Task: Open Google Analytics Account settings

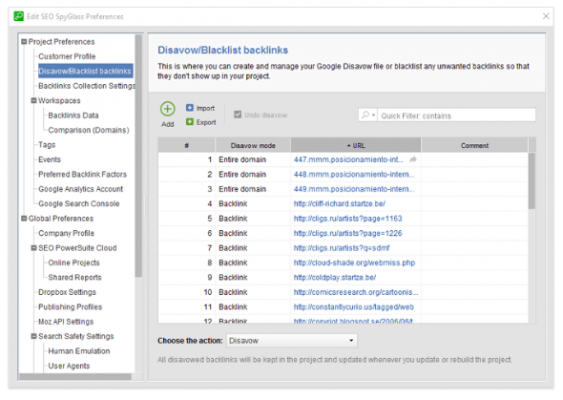Action: click(x=80, y=189)
